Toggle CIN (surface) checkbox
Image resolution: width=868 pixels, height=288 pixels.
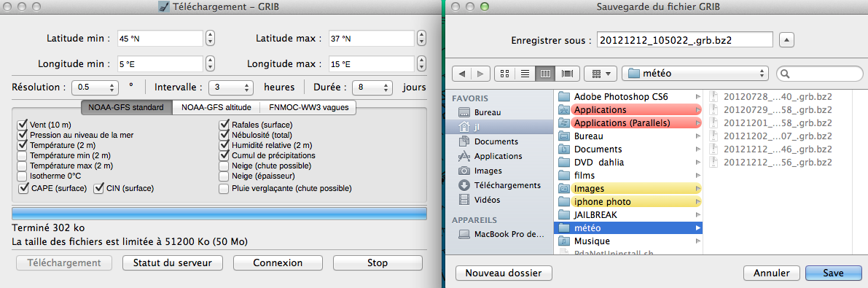pos(99,188)
